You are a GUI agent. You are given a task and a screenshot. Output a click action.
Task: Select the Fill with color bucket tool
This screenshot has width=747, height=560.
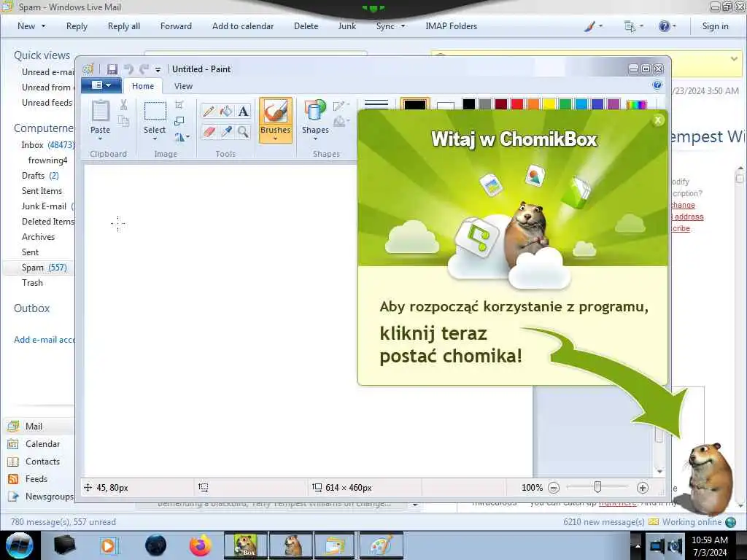click(226, 112)
